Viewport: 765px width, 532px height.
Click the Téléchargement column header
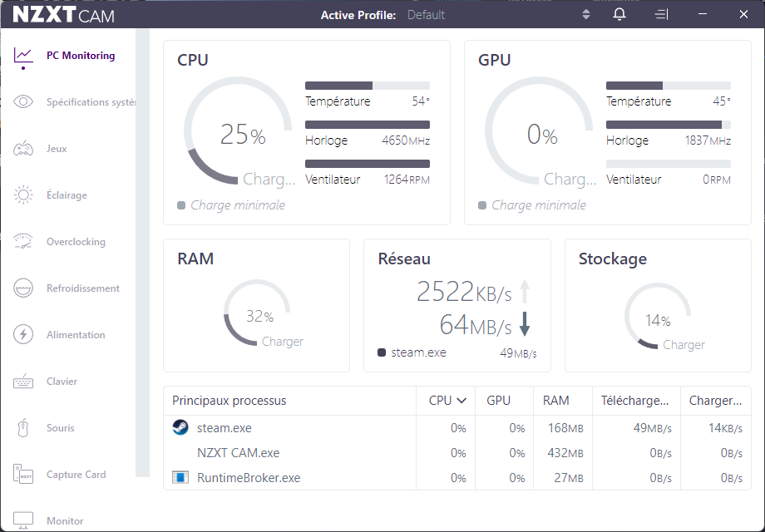coord(634,401)
